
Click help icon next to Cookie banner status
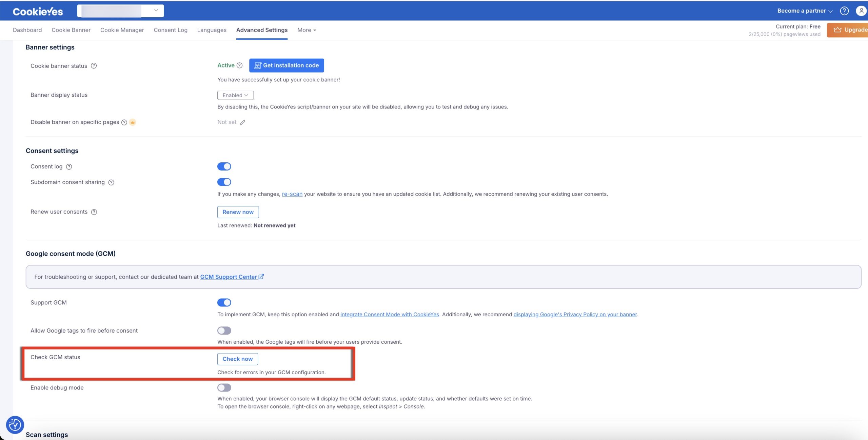(94, 66)
